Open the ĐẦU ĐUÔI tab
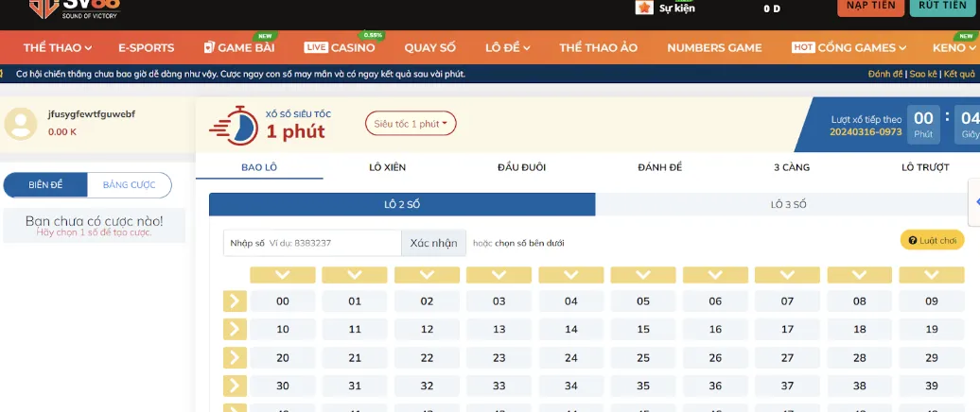This screenshot has width=980, height=412. tap(521, 167)
